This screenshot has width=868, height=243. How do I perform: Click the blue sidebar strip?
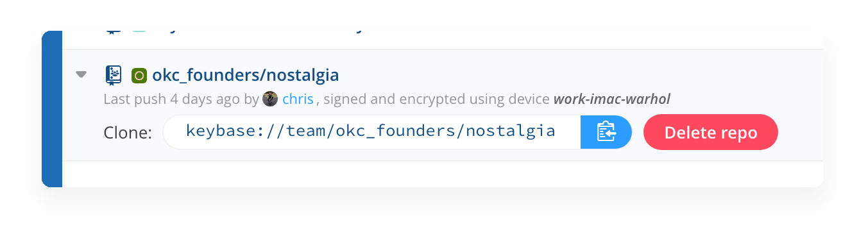tap(52, 109)
